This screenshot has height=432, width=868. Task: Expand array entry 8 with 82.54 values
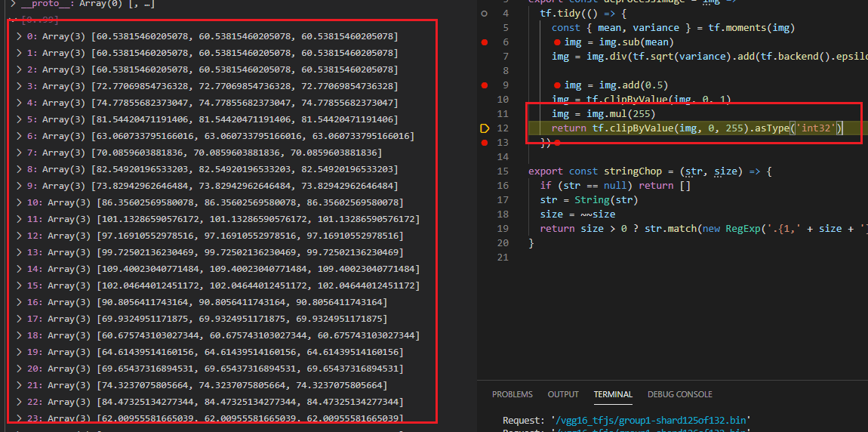pos(20,169)
